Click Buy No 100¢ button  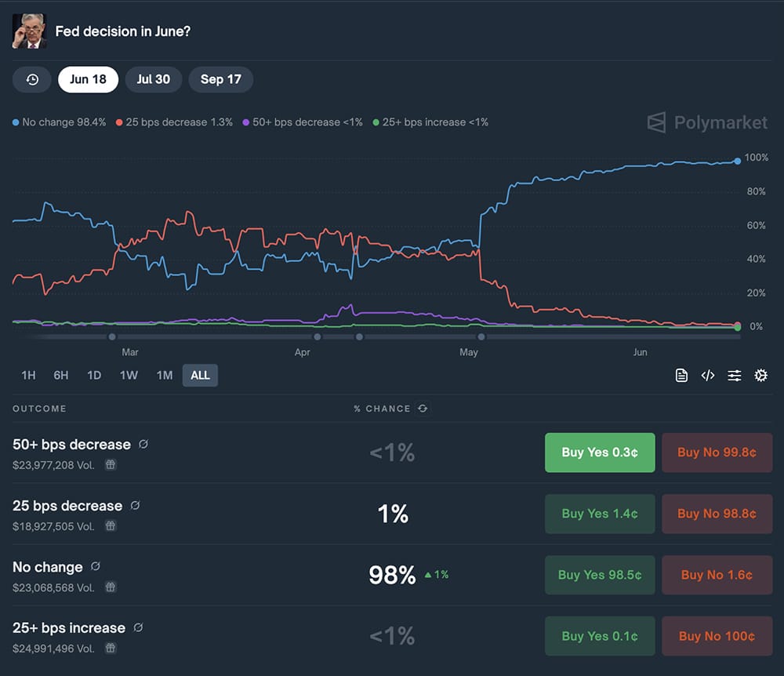[717, 636]
